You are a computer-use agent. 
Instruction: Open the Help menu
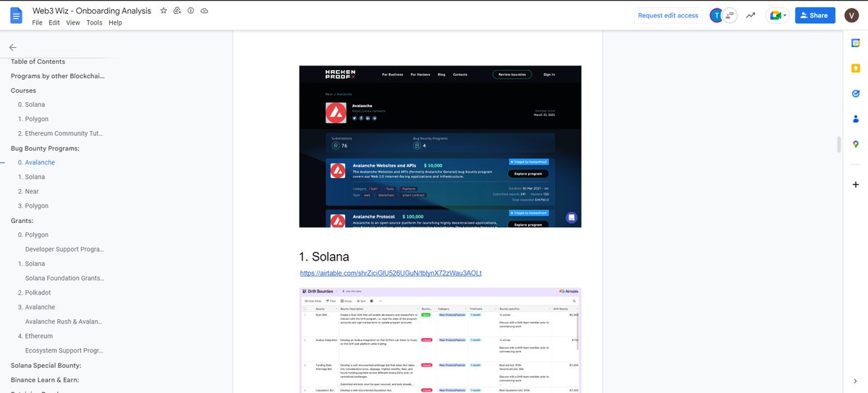(x=115, y=22)
